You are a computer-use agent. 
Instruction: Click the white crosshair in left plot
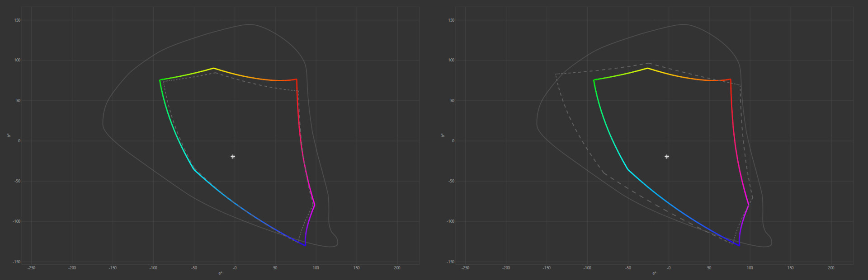pos(233,157)
